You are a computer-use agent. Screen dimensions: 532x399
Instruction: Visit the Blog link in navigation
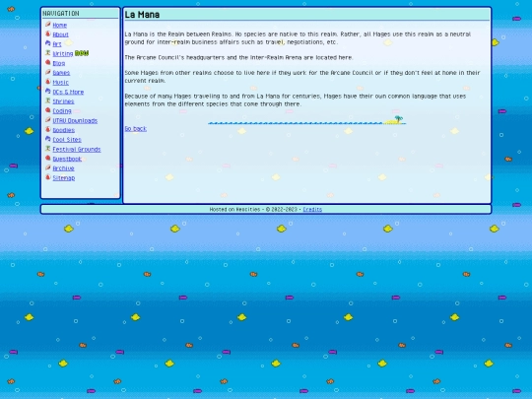pyautogui.click(x=59, y=63)
